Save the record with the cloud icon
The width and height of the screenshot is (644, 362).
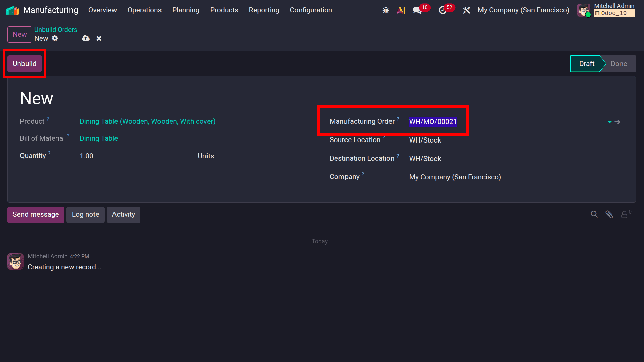pyautogui.click(x=86, y=38)
